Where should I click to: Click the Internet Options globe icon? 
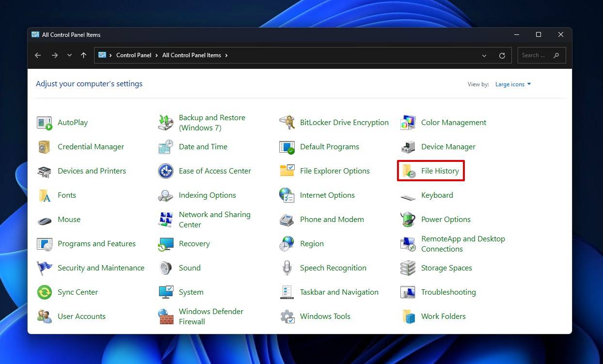pos(287,195)
